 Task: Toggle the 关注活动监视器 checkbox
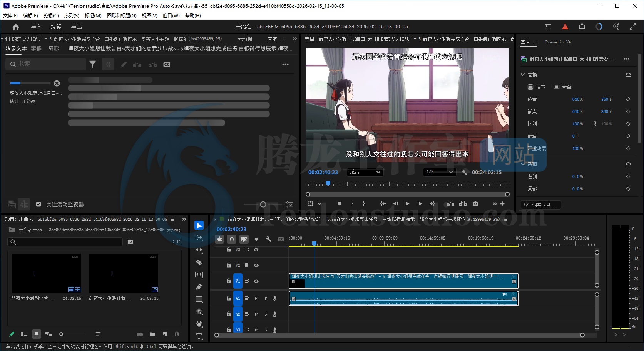(38, 205)
